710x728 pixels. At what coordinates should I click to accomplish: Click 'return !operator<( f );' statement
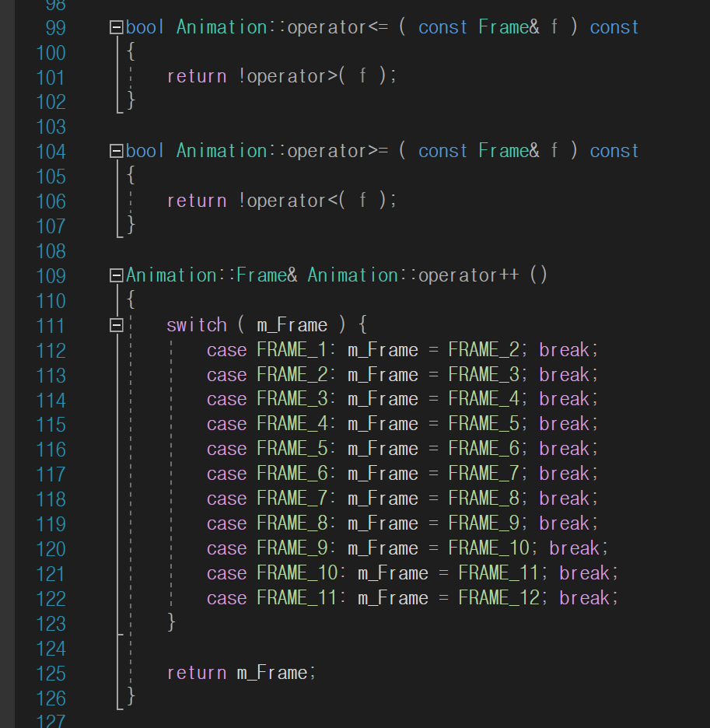coord(282,201)
